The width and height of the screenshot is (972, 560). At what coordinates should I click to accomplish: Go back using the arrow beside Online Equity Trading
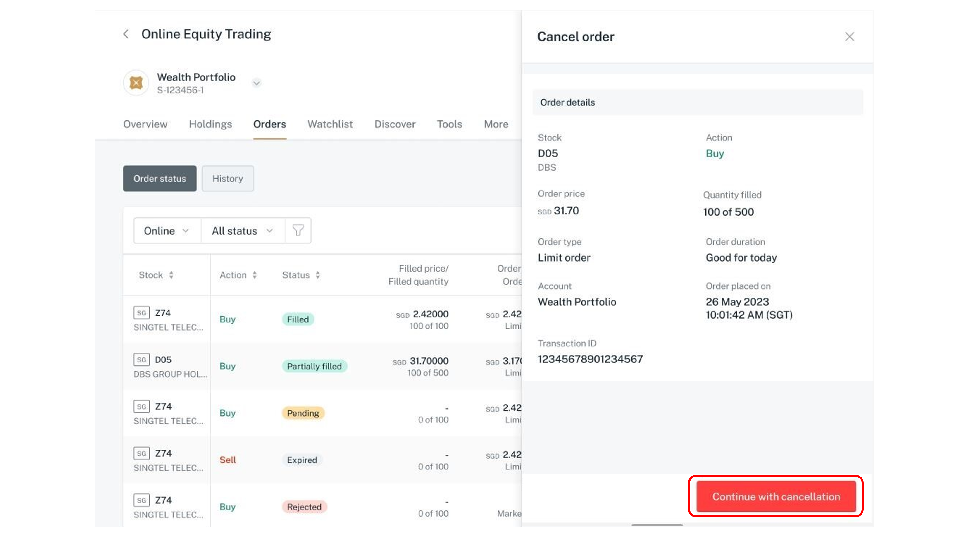pos(126,34)
